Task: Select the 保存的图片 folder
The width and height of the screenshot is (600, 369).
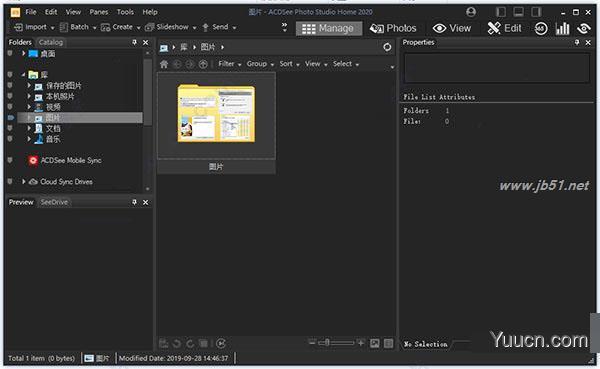Action: click(64, 86)
